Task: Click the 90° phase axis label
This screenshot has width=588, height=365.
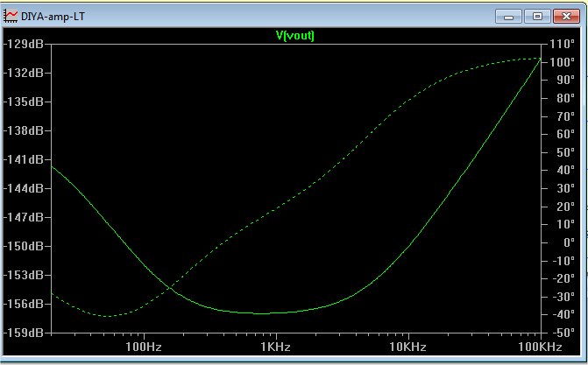Action: 565,80
